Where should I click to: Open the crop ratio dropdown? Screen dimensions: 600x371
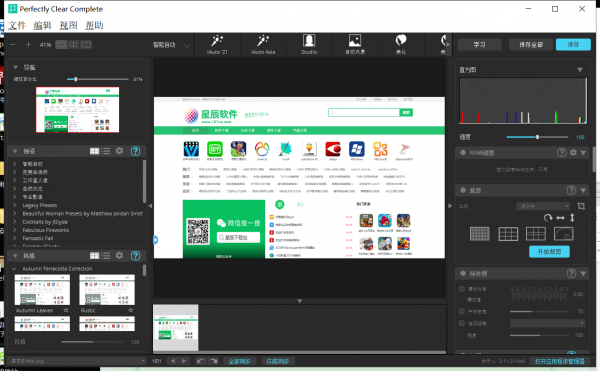(543, 206)
